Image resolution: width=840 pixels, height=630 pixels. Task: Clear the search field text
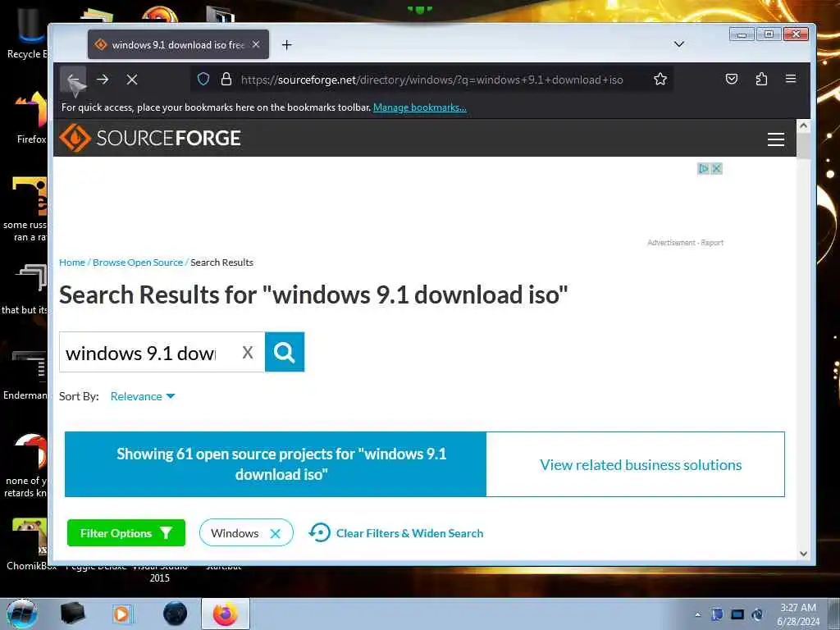coord(248,353)
